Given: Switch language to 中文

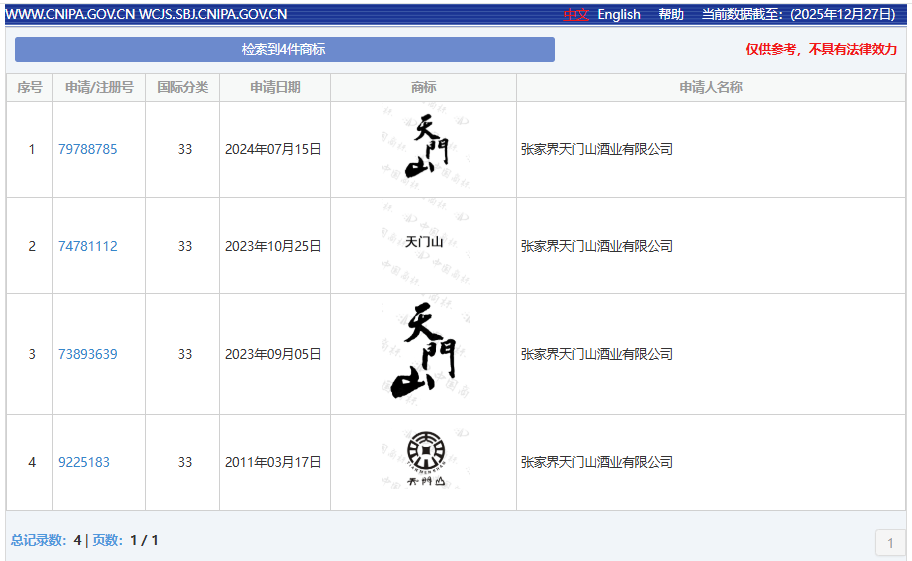Looking at the screenshot, I should coord(575,14).
